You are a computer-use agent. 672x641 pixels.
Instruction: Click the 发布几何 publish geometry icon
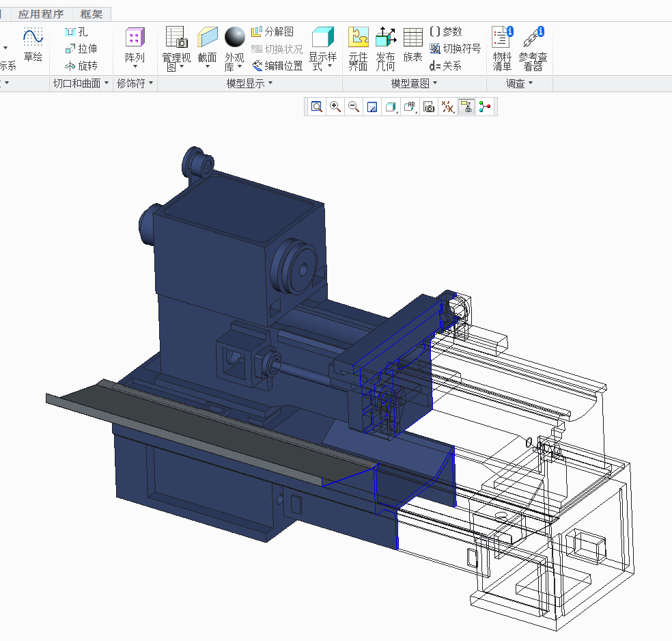pyautogui.click(x=385, y=38)
